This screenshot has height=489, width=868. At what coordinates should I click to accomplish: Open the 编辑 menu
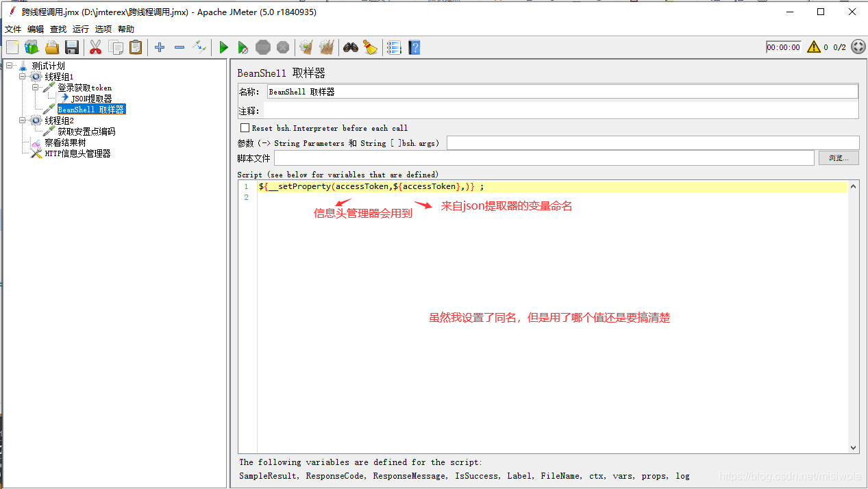pos(36,29)
